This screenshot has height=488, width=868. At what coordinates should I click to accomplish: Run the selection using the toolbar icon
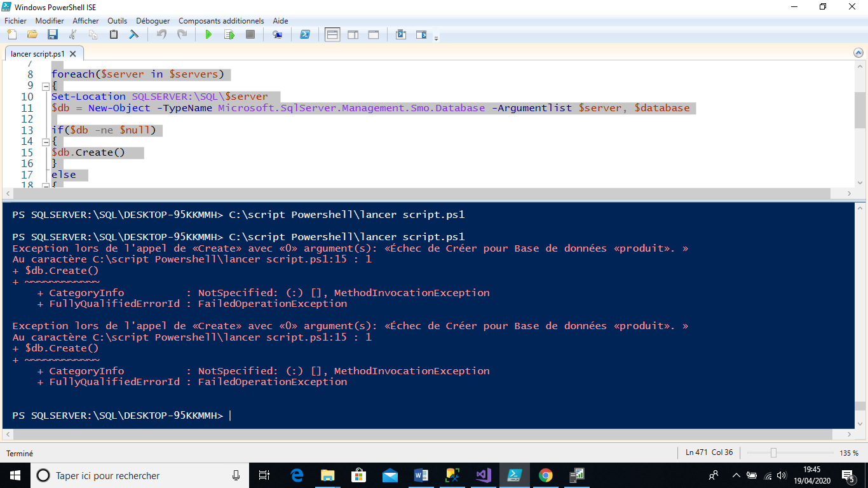click(229, 34)
